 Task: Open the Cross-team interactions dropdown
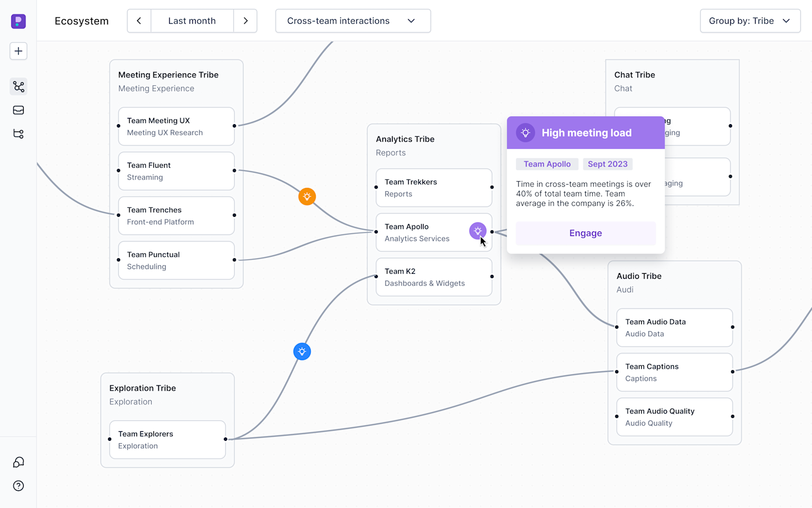353,20
